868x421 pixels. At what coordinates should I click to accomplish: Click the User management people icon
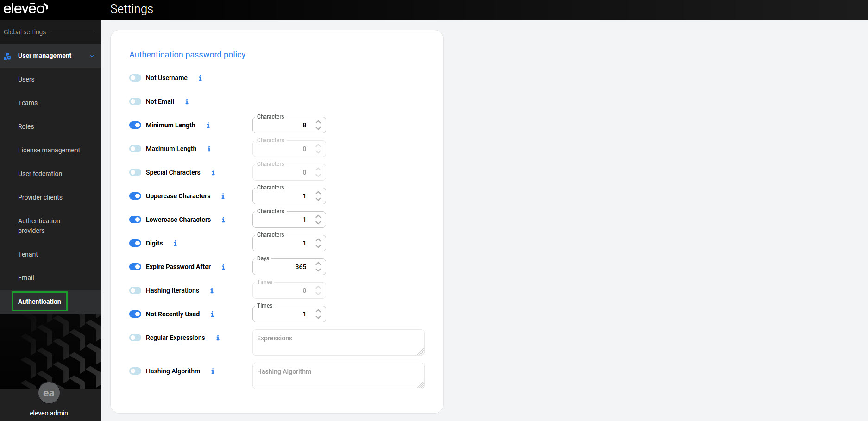click(x=7, y=56)
